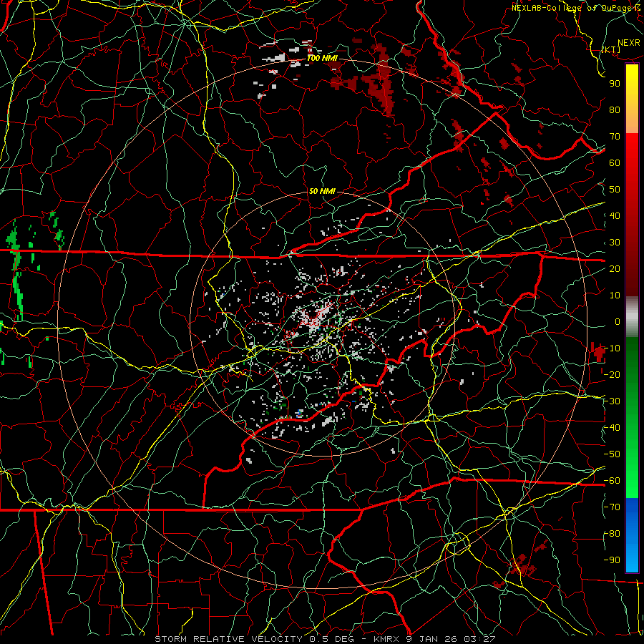Click the "50 NMI" range ring label
Image resolution: width=644 pixels, height=644 pixels.
pos(322,191)
